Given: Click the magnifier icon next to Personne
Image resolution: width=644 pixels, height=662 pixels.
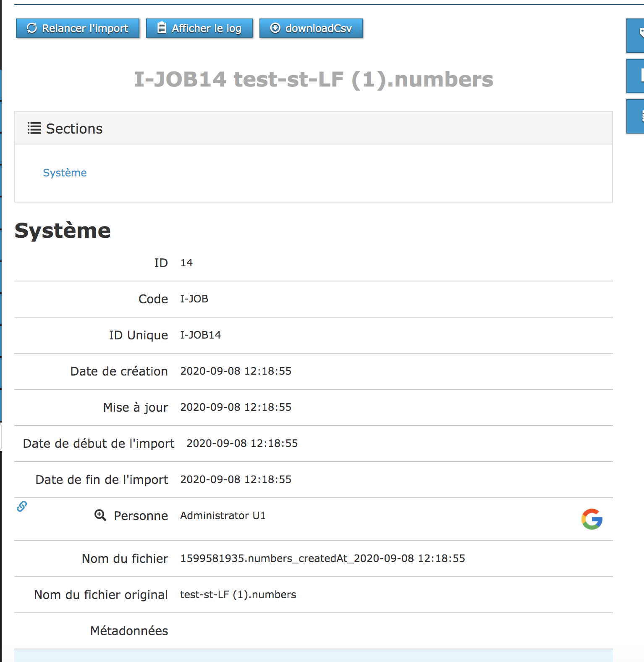Looking at the screenshot, I should 100,515.
